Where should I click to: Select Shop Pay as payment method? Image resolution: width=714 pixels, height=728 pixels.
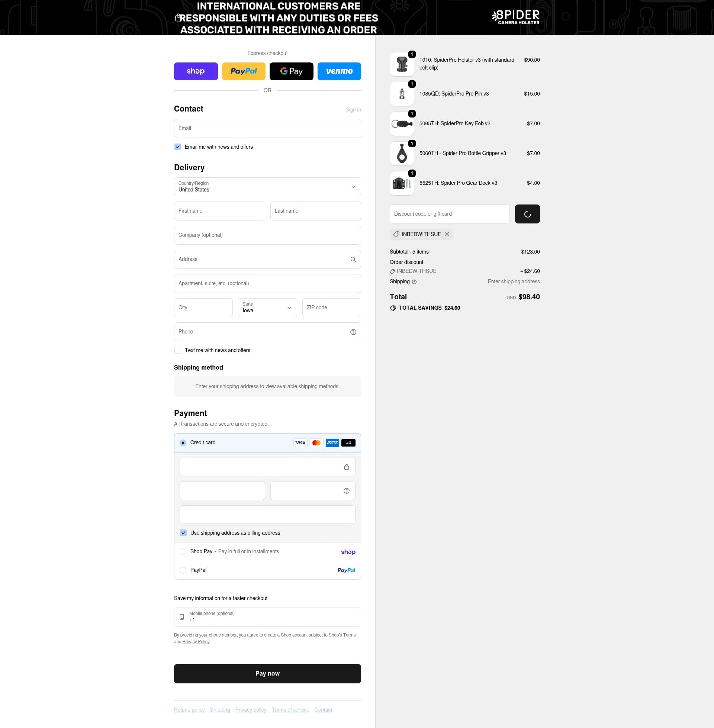tap(183, 551)
